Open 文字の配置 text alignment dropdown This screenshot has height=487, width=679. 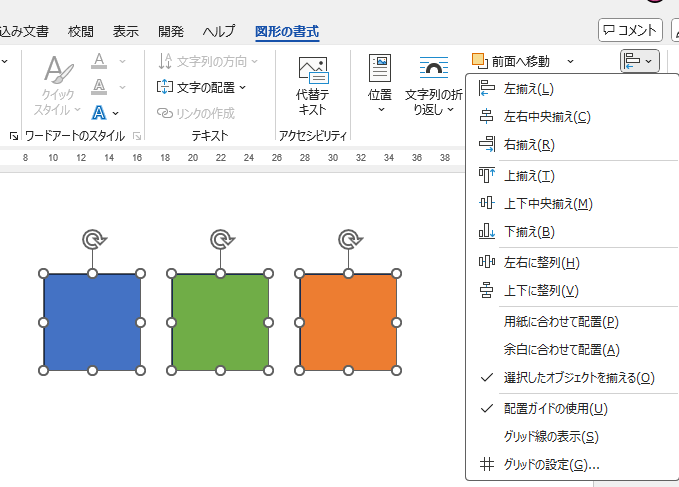coord(201,87)
